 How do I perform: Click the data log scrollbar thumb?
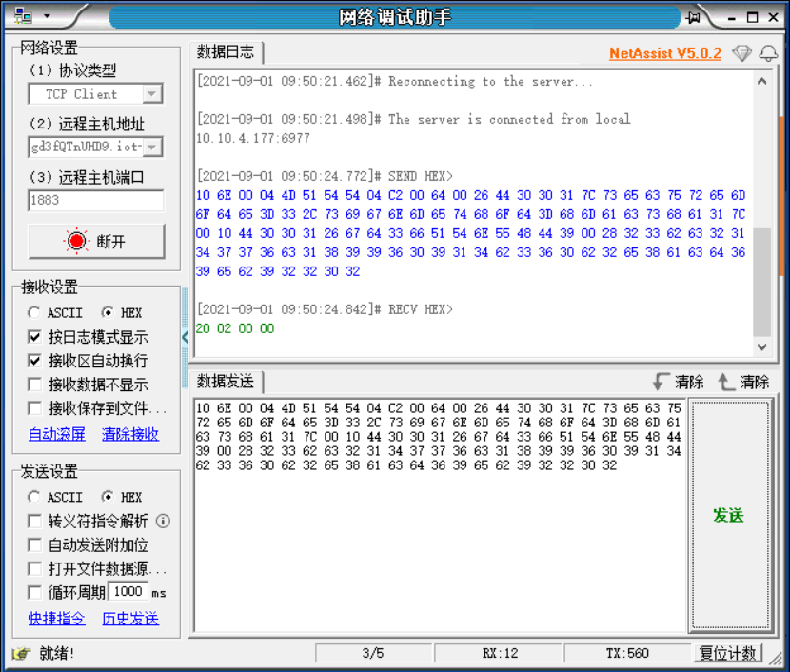point(762,282)
